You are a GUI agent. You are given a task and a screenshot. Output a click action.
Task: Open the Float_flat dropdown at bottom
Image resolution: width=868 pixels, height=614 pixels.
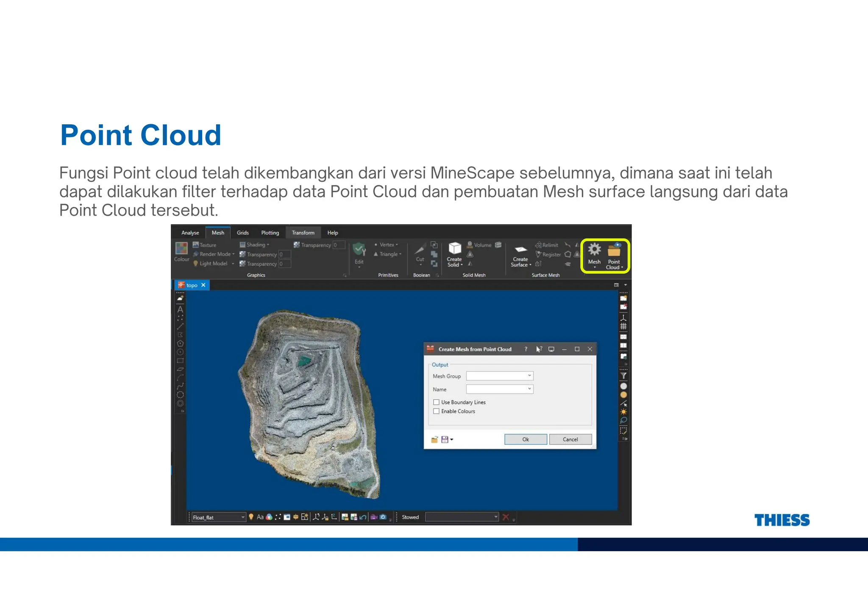tap(243, 517)
